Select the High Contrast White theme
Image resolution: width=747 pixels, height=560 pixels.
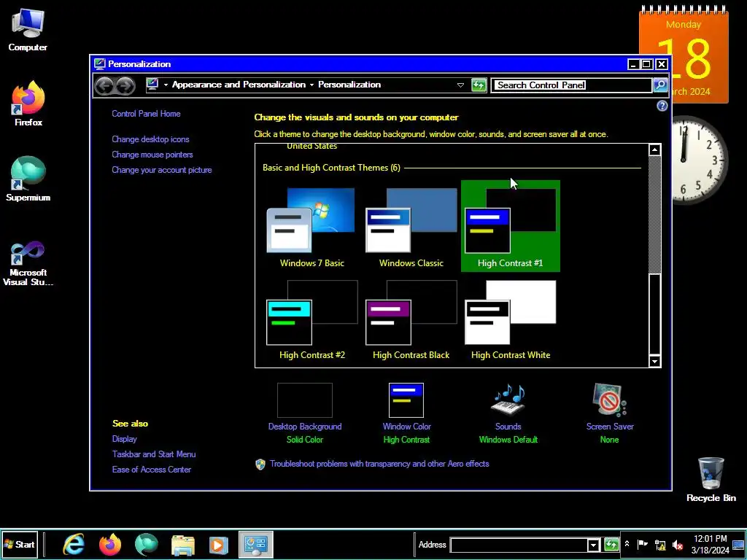(510, 319)
